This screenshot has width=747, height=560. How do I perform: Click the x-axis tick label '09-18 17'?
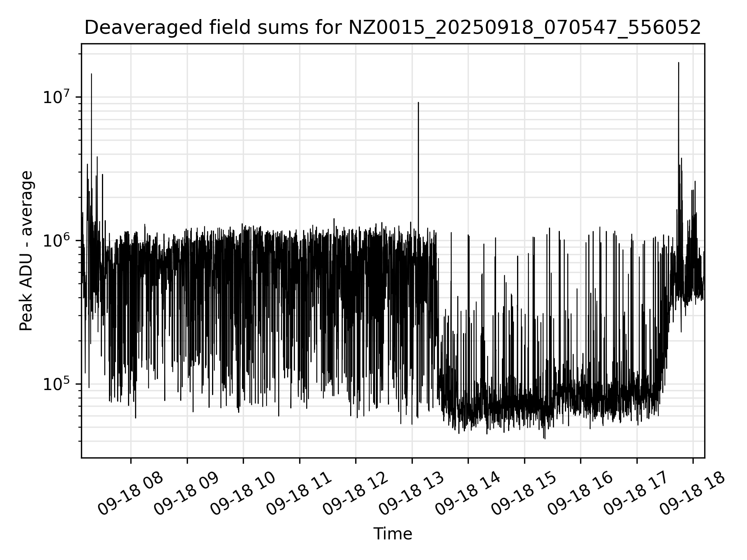tap(637, 493)
